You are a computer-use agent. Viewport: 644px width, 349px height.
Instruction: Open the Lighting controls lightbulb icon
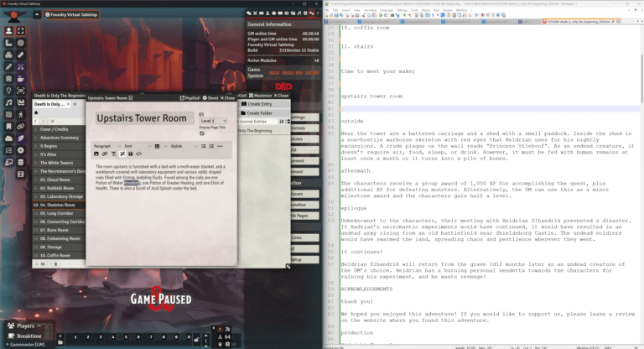pos(8,91)
